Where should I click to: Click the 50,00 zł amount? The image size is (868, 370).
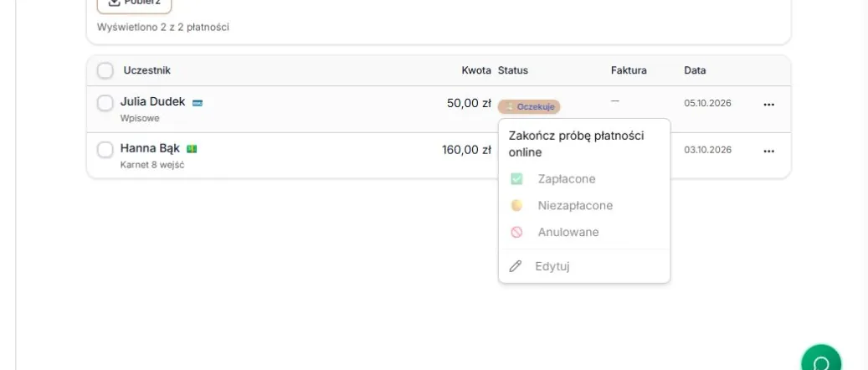click(469, 103)
